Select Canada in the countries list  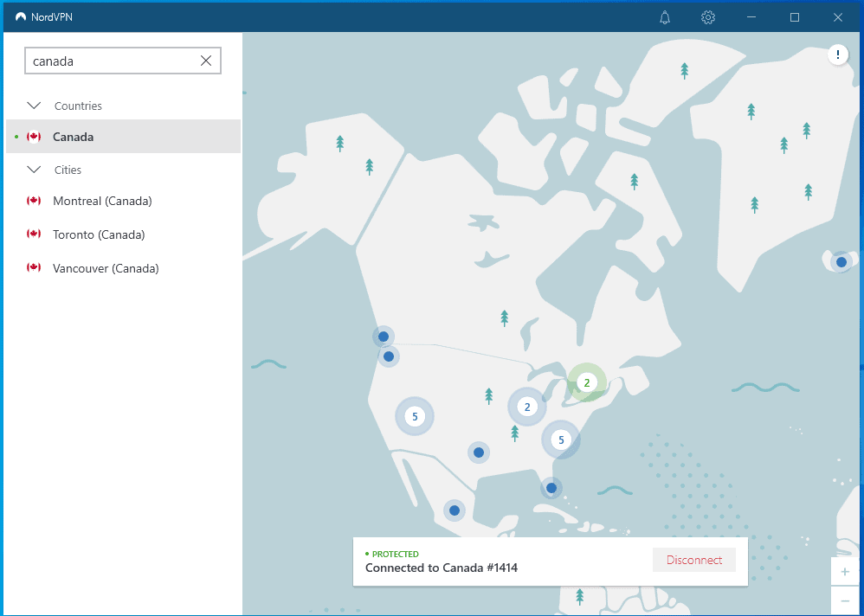click(x=124, y=137)
